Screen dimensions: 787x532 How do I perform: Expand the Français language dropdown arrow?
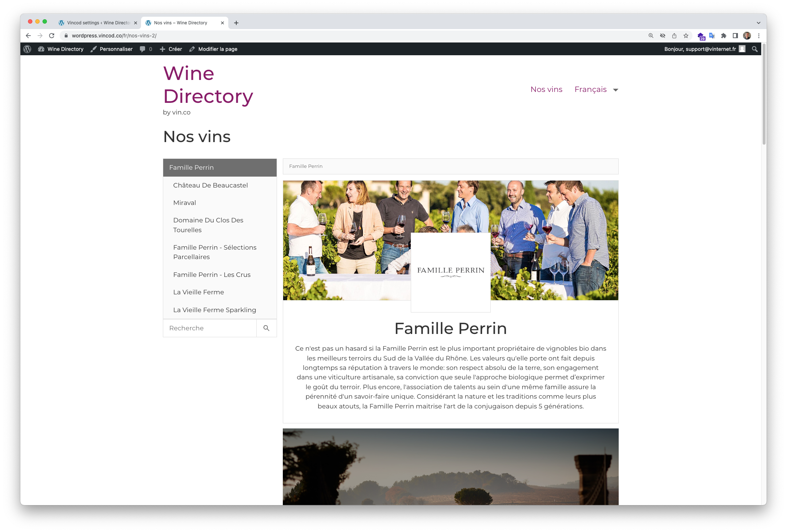click(615, 90)
